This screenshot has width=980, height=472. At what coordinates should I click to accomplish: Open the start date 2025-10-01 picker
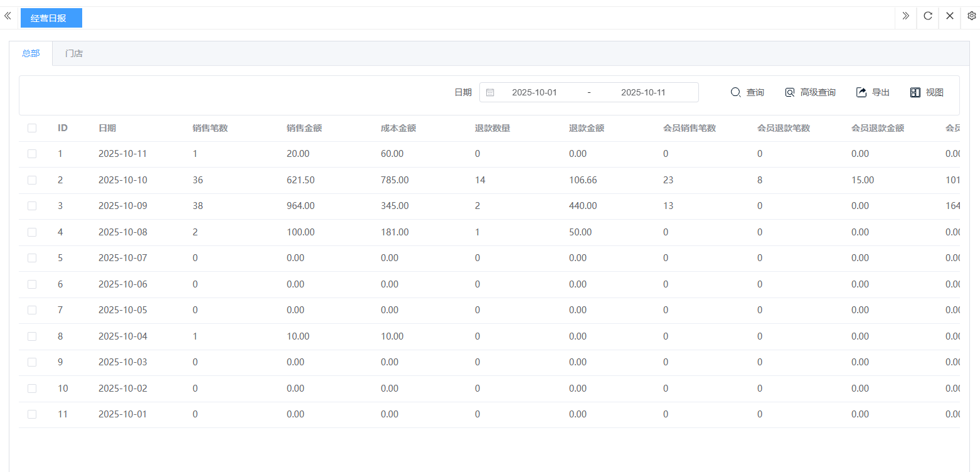pos(534,92)
